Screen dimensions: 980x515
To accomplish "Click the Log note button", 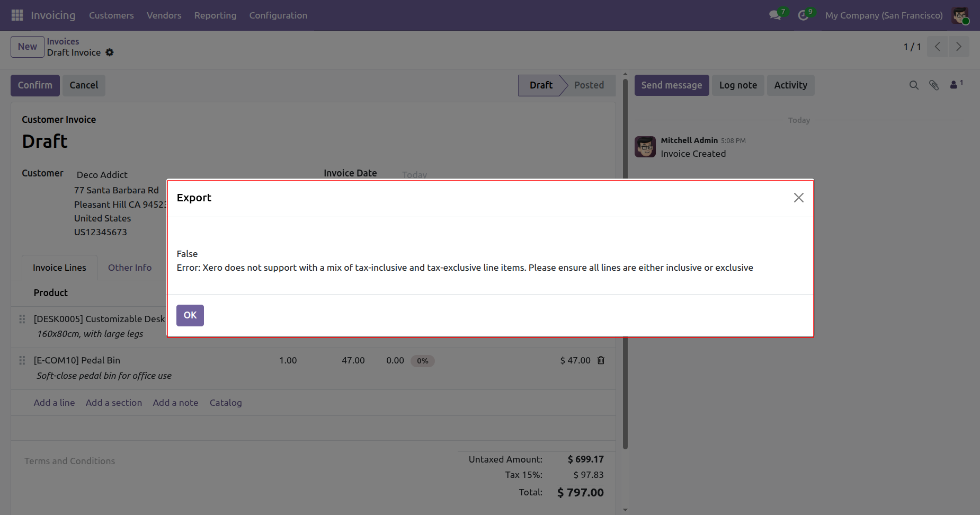I will (x=738, y=85).
